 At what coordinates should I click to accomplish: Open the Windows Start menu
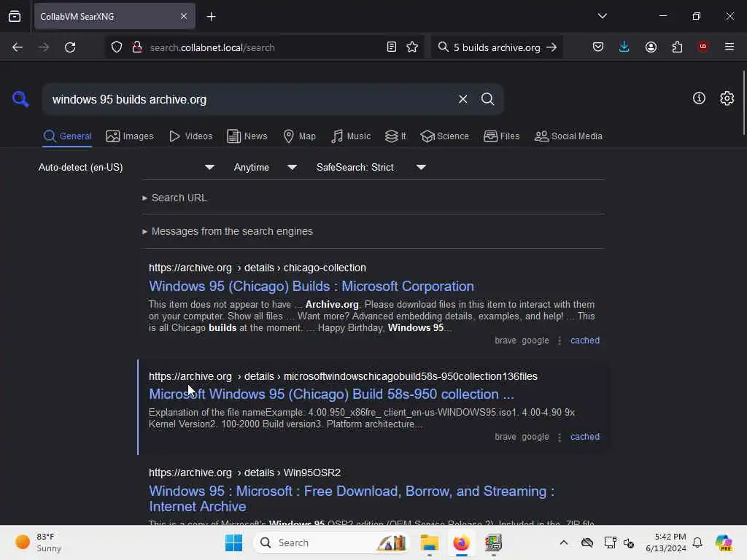click(233, 542)
